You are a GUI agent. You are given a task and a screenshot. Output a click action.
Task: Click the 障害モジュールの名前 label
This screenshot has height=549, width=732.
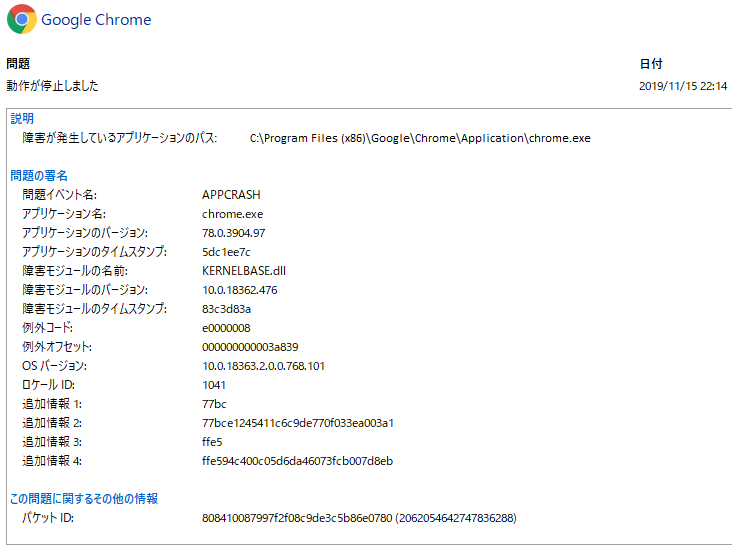pos(75,271)
